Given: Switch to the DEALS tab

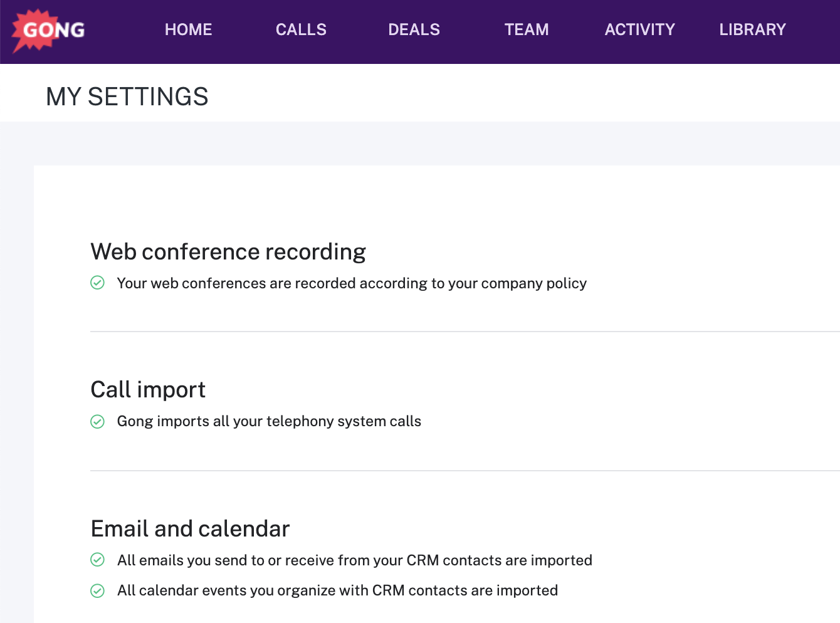Looking at the screenshot, I should pos(414,29).
